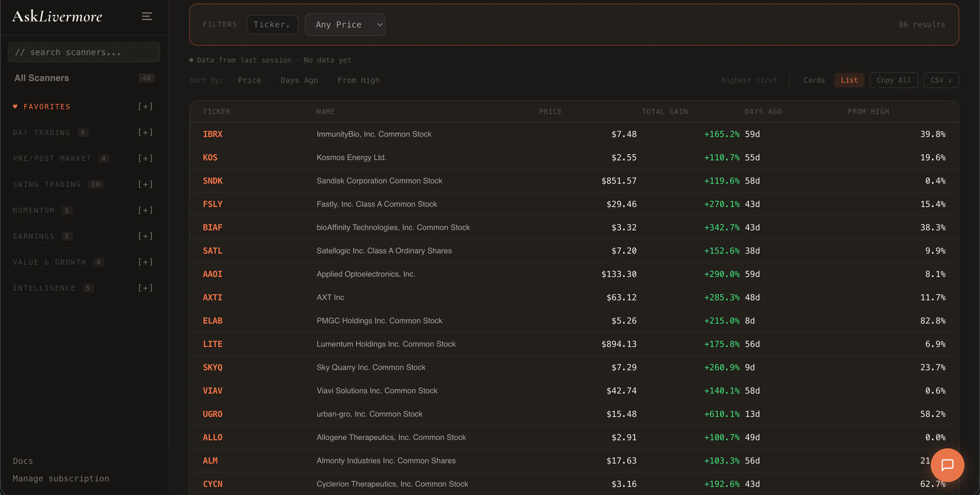Open the Value & Growth category

point(50,262)
